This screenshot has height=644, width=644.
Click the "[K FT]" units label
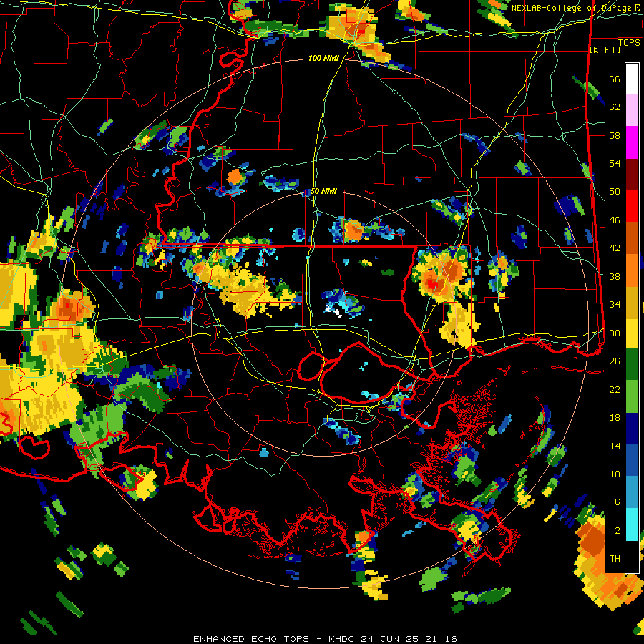pyautogui.click(x=605, y=50)
